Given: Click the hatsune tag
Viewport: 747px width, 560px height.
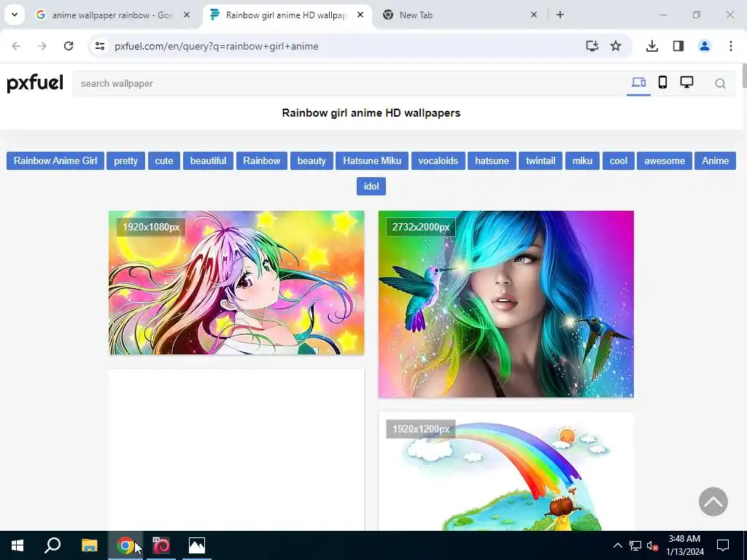Looking at the screenshot, I should (492, 160).
